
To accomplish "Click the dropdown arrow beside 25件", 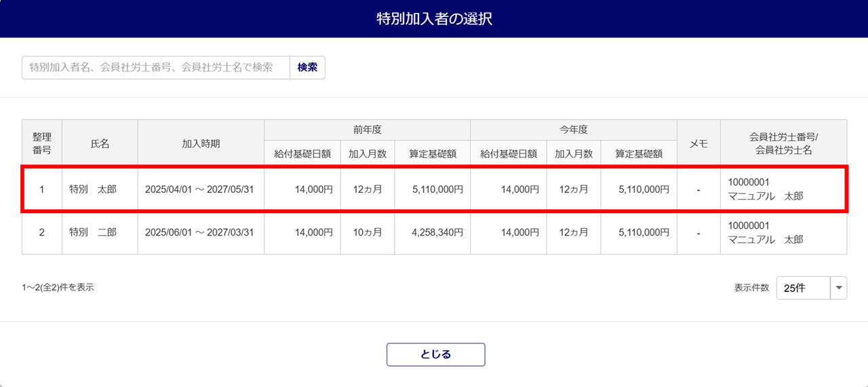I will [x=839, y=288].
